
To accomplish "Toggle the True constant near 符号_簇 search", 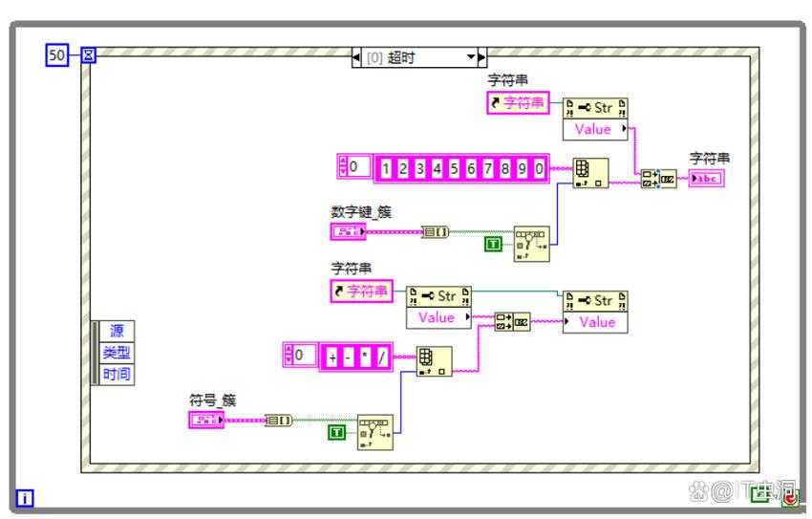I will pos(337,432).
